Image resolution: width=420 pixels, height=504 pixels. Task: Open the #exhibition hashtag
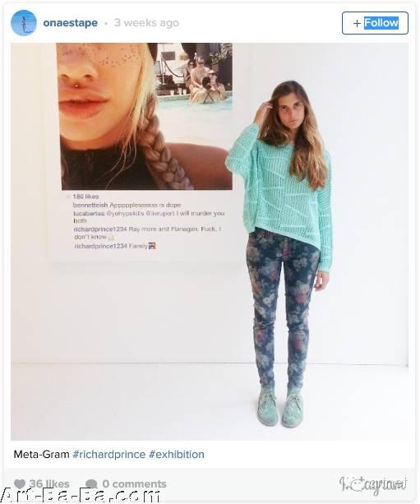[x=177, y=454]
